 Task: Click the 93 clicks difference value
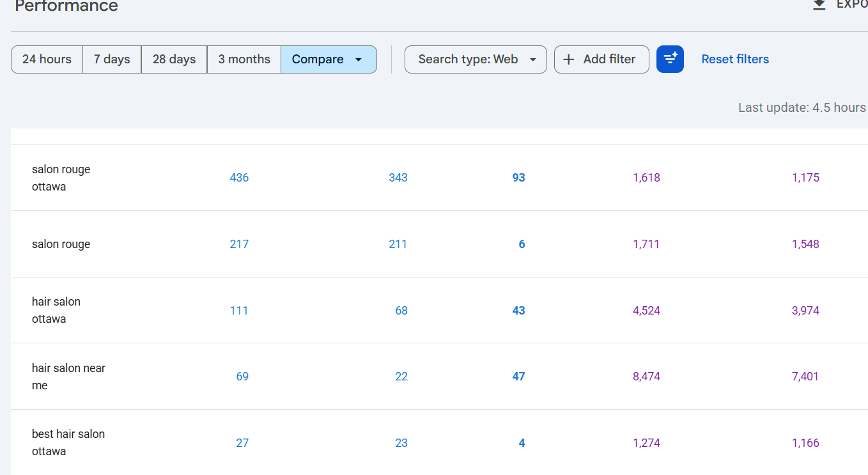(x=518, y=178)
